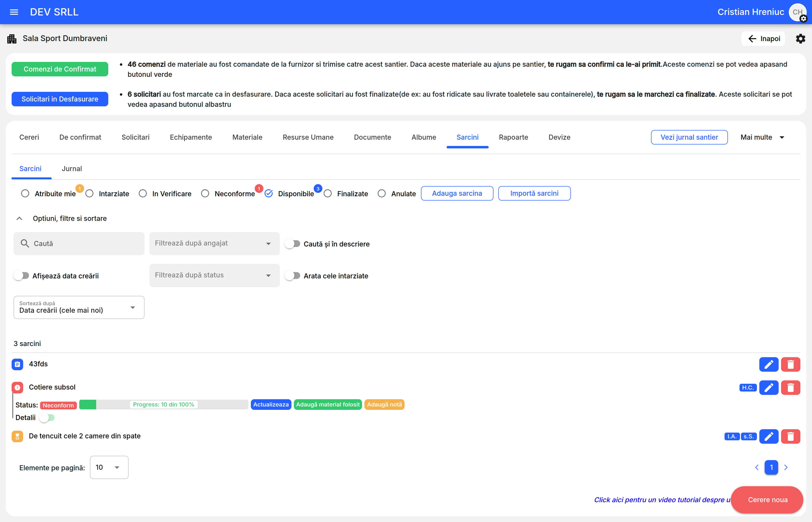Open the hamburger navigation menu
Viewport: 812px width, 522px height.
point(14,12)
